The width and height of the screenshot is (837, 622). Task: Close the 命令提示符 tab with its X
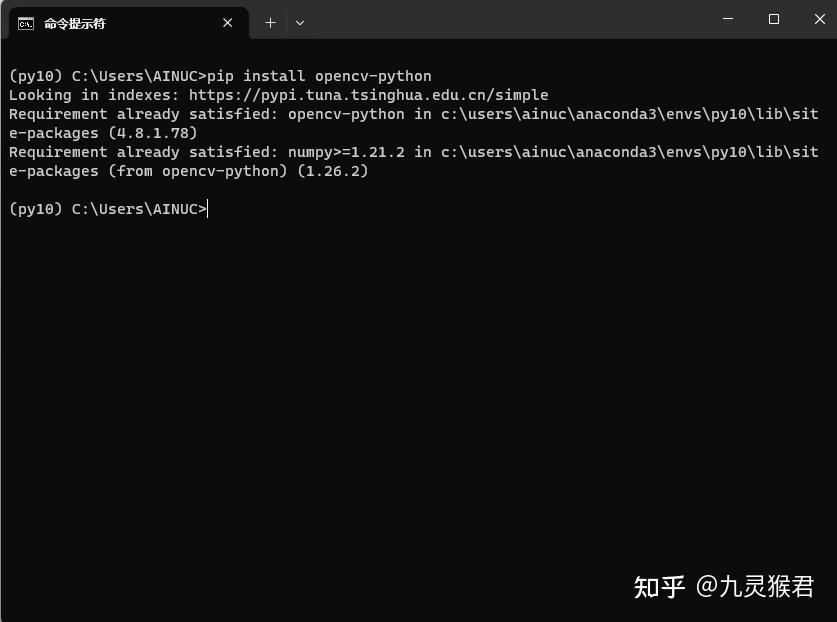click(227, 22)
